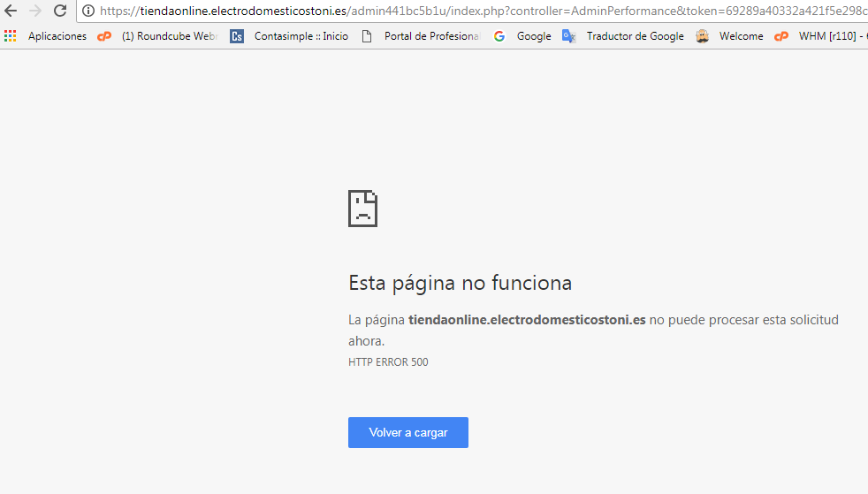The image size is (868, 494).
Task: Click the Portal de Profesionales page icon
Action: [x=367, y=36]
